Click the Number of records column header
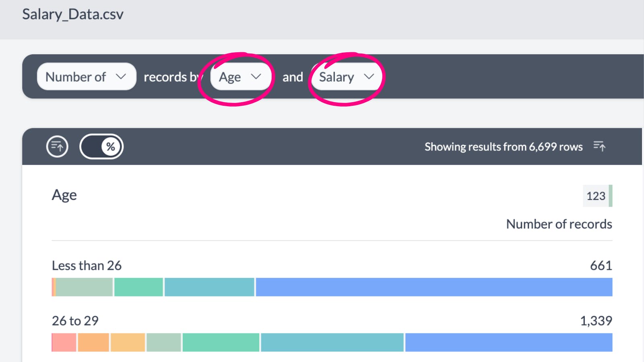 pos(559,224)
